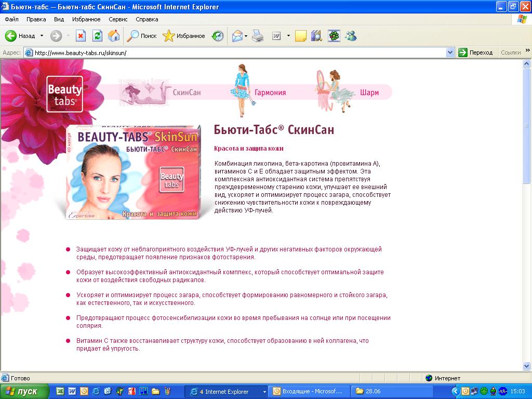
Task: Click the Beauty-Tabs SkinSun product box image
Action: (132, 172)
